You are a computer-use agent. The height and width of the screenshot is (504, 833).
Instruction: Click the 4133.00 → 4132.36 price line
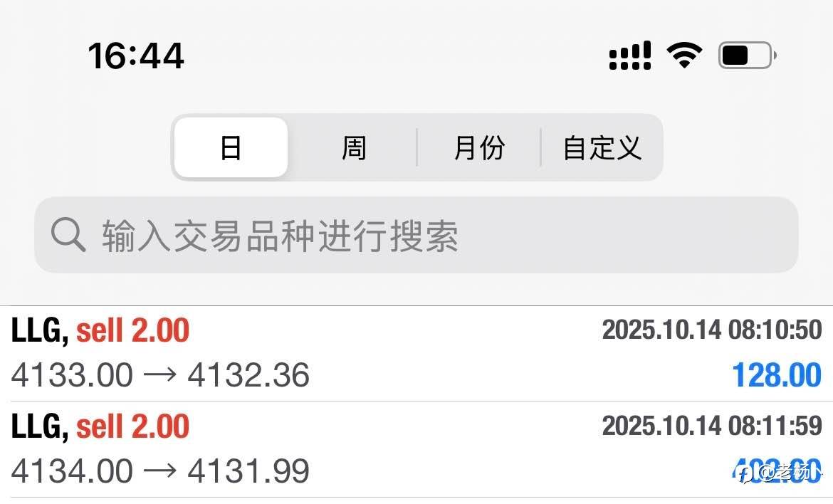coord(160,375)
